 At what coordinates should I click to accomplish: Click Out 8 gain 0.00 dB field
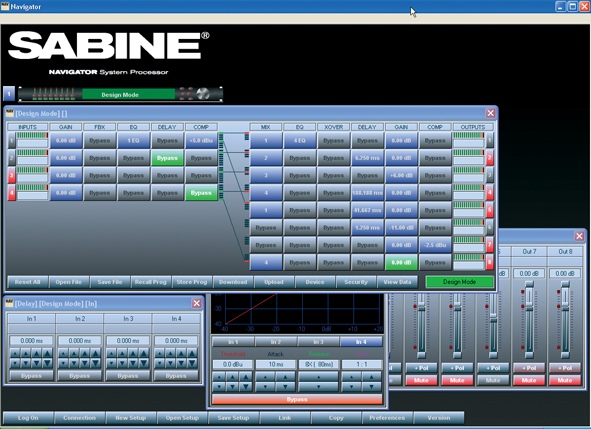coord(565,273)
